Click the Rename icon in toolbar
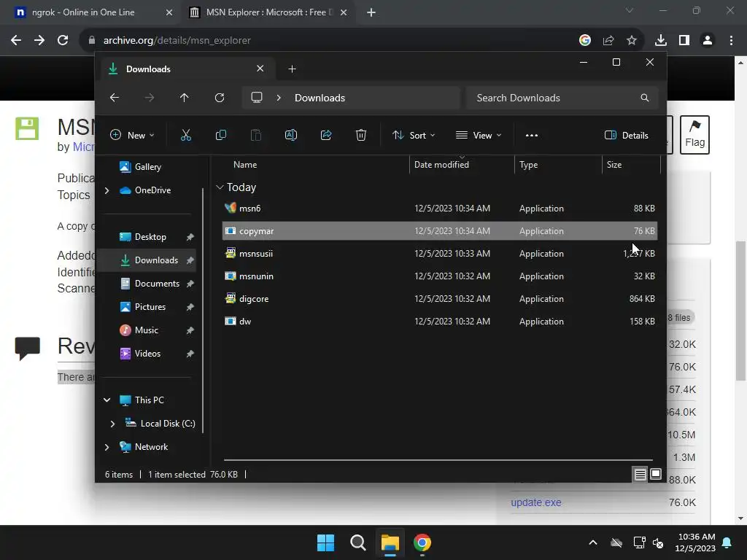Image resolution: width=747 pixels, height=560 pixels. 290,135
